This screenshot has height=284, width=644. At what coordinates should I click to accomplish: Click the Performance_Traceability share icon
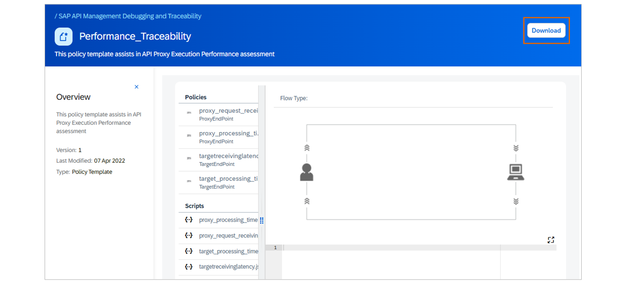(x=64, y=37)
